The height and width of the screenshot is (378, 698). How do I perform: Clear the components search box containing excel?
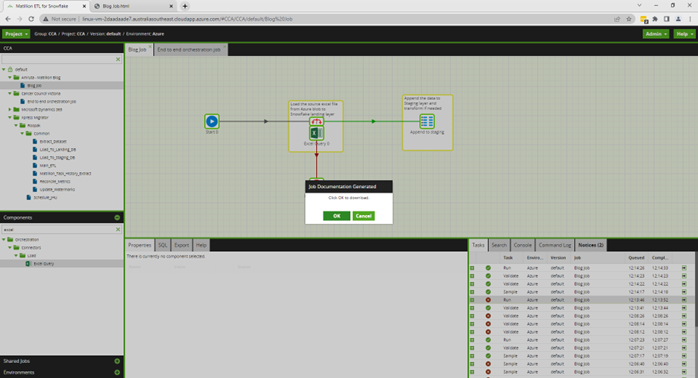(x=118, y=229)
